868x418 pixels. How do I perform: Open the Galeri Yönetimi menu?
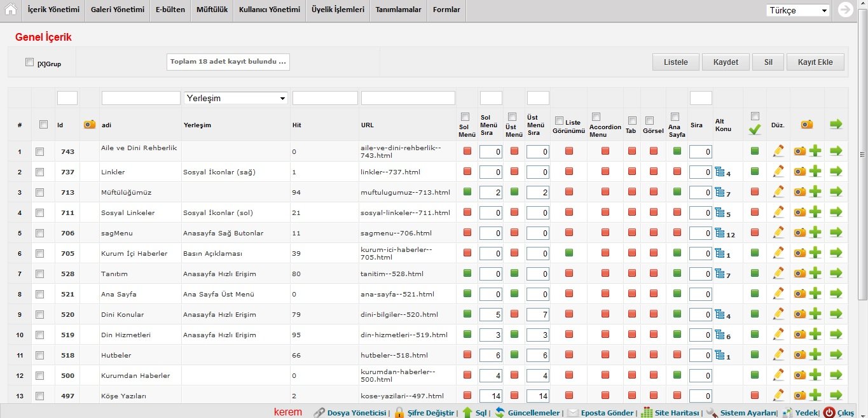click(118, 10)
